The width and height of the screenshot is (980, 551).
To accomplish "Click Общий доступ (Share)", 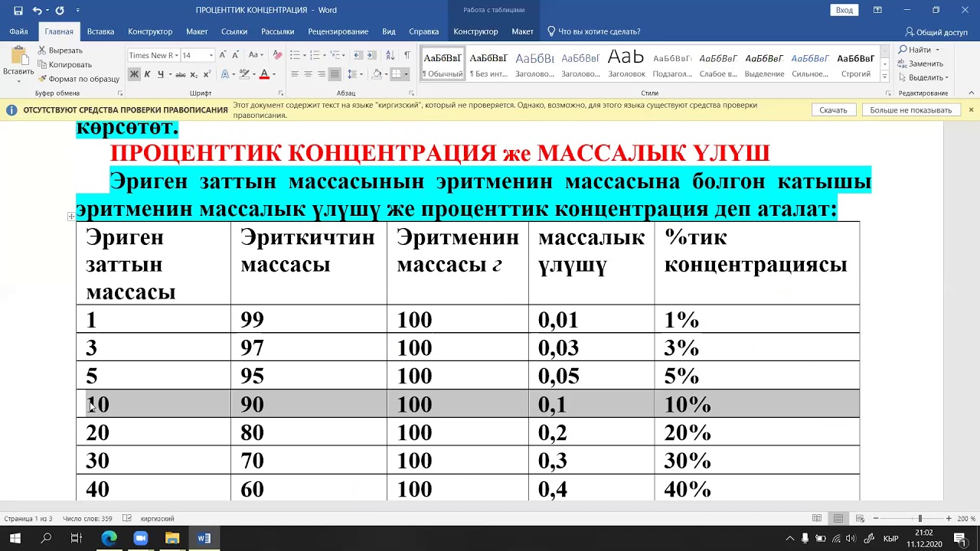I will coord(936,32).
